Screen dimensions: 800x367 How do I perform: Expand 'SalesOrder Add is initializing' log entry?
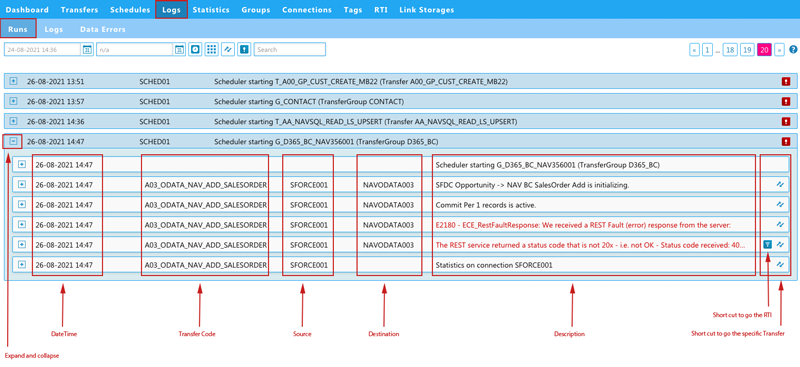point(21,184)
